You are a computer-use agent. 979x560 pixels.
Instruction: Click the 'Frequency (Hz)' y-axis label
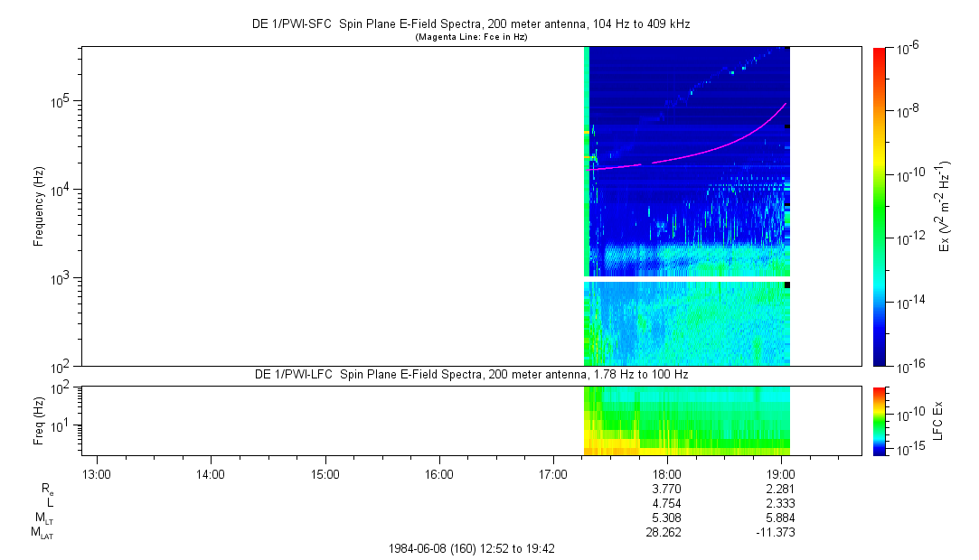click(39, 206)
